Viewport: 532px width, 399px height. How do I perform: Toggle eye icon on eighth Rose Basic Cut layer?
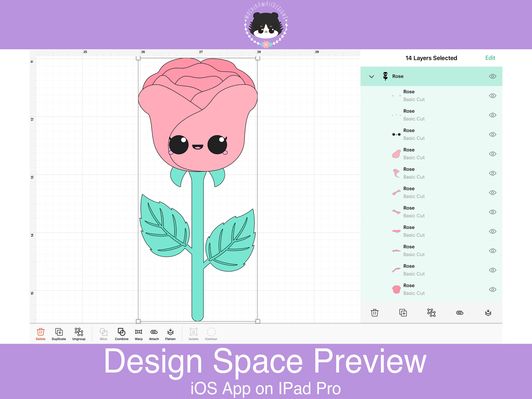click(x=493, y=231)
